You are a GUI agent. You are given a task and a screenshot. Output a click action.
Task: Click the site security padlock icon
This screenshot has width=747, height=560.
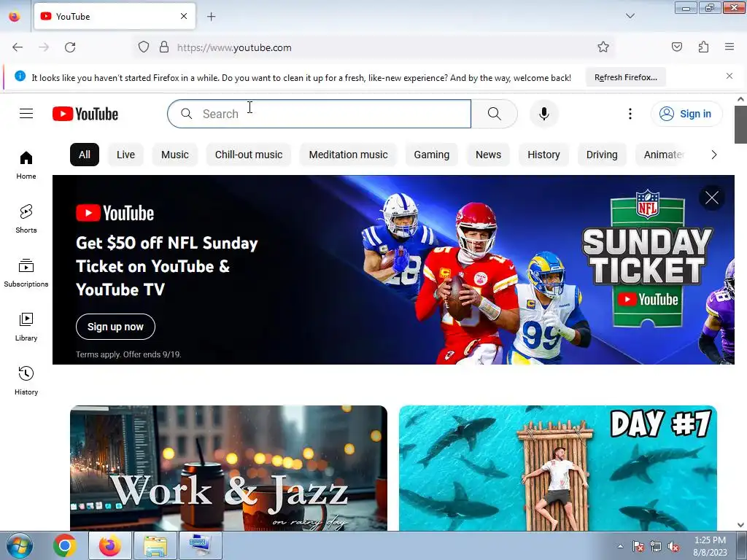(164, 47)
